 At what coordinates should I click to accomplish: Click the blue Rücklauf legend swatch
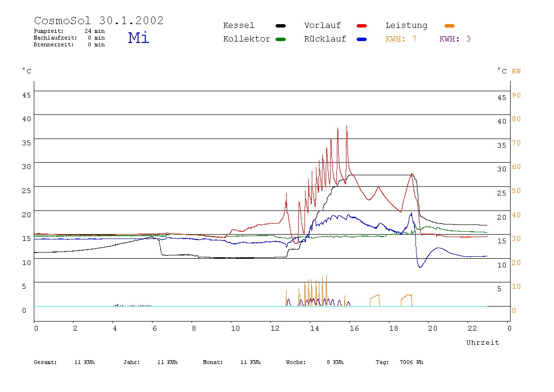click(362, 39)
